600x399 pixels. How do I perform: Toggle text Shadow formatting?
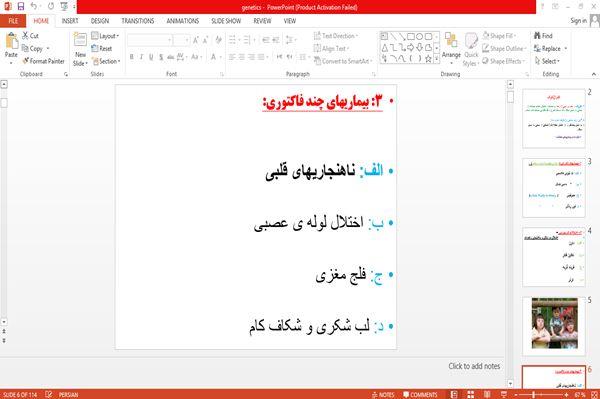click(161, 57)
